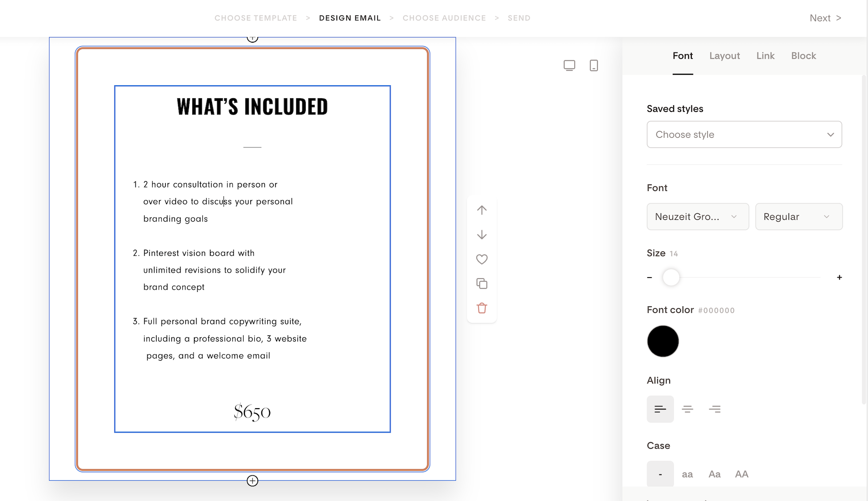Switch to mobile preview icon

coord(593,65)
